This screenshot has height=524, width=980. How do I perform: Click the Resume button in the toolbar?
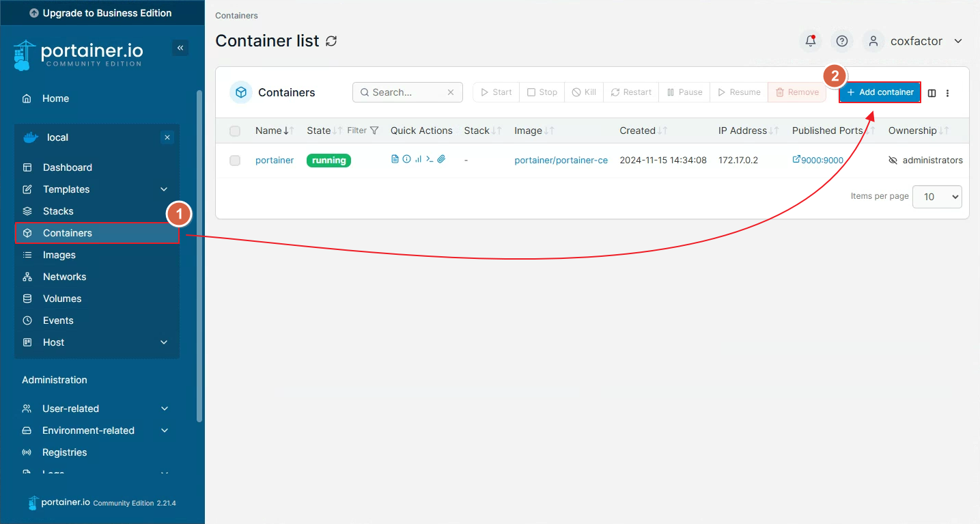pyautogui.click(x=739, y=92)
